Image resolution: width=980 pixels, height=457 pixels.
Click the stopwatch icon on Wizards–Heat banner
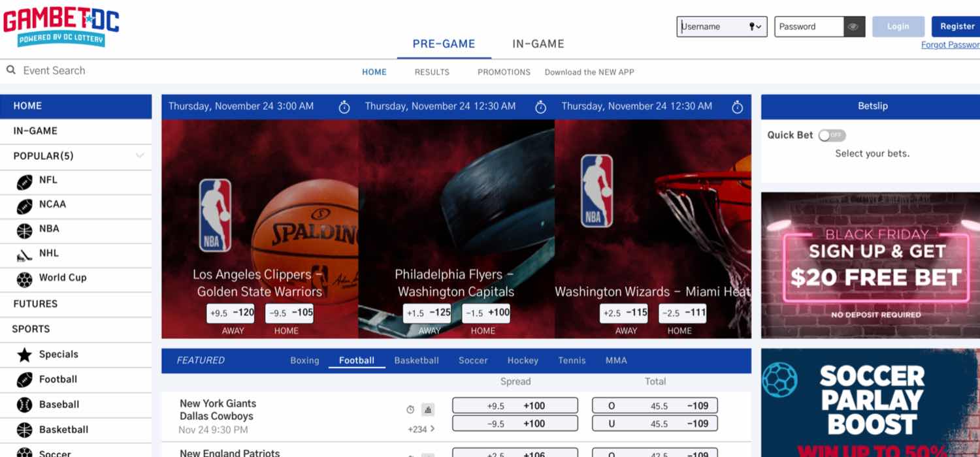pyautogui.click(x=737, y=107)
